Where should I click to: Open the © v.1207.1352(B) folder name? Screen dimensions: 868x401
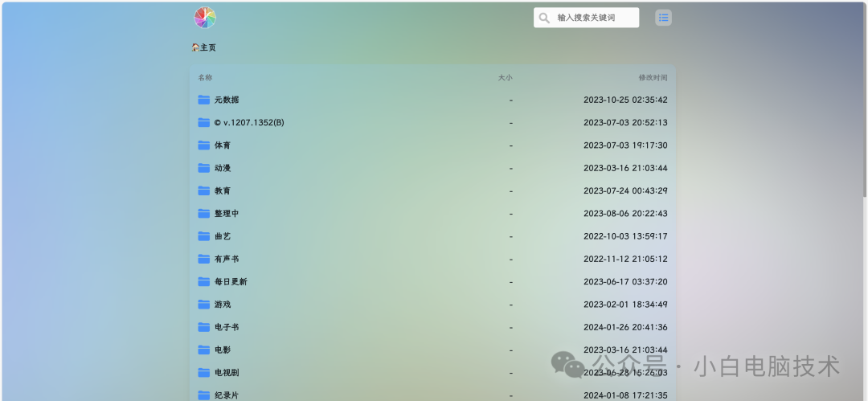point(249,122)
